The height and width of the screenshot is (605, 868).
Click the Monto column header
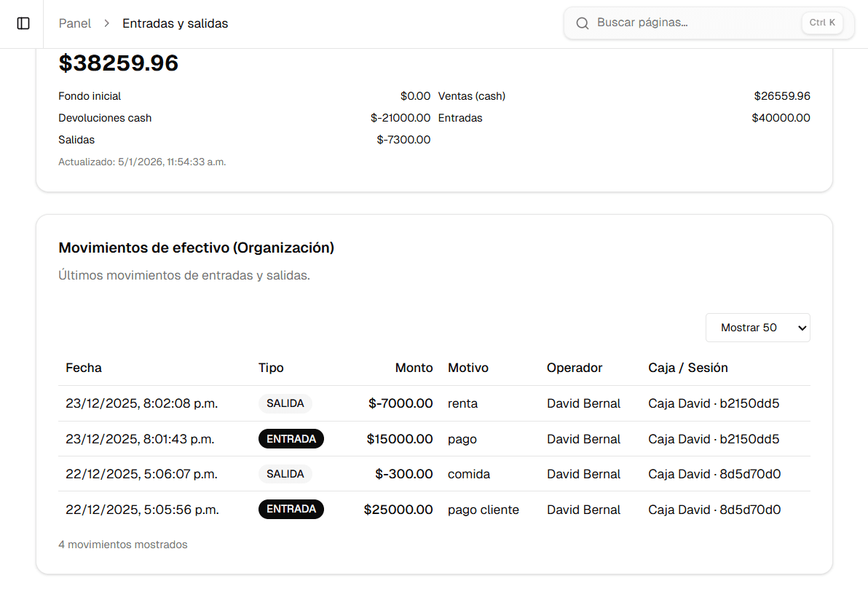point(414,368)
